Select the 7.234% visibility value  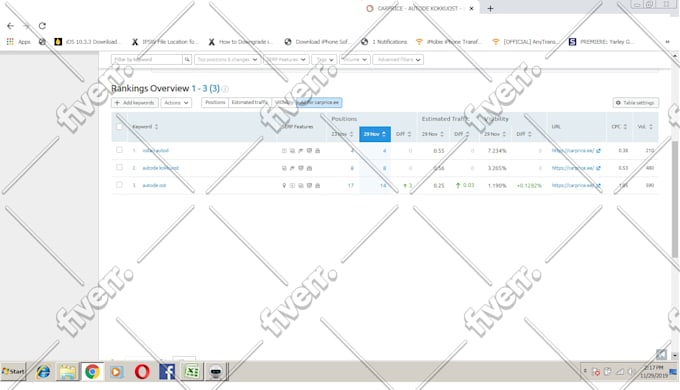tap(497, 151)
